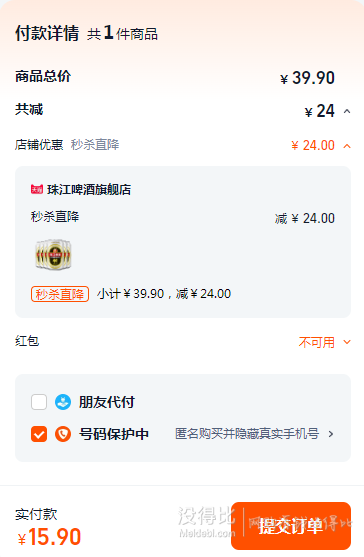The image size is (364, 557).
Task: Click the 朋友代付 label text
Action: [107, 402]
